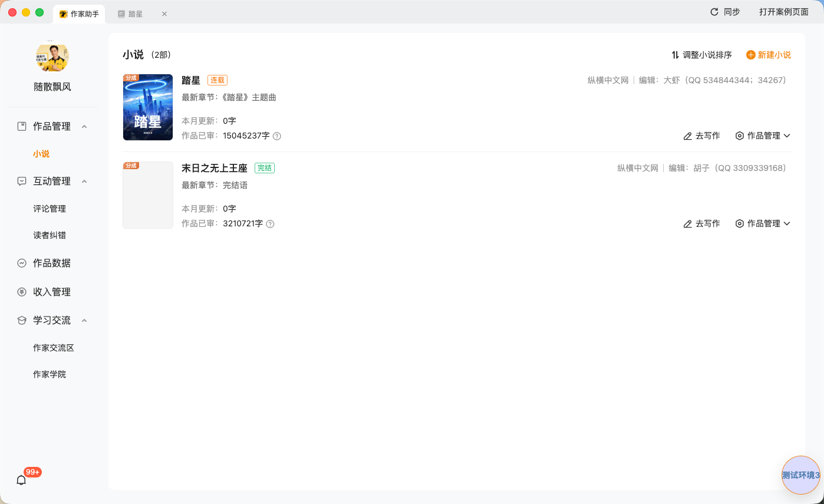Screen dimensions: 824x504
Task: Click latest chapter 《踏星》主题曲
Action: tap(249, 97)
